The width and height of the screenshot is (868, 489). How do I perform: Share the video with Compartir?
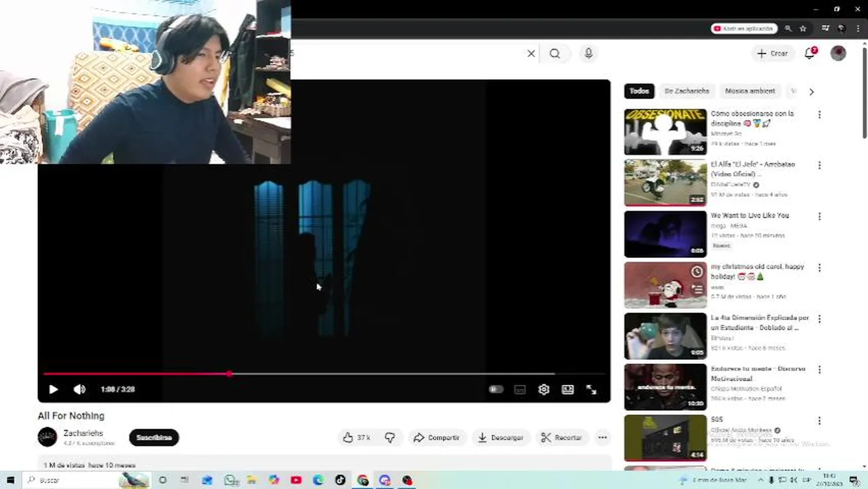point(436,437)
